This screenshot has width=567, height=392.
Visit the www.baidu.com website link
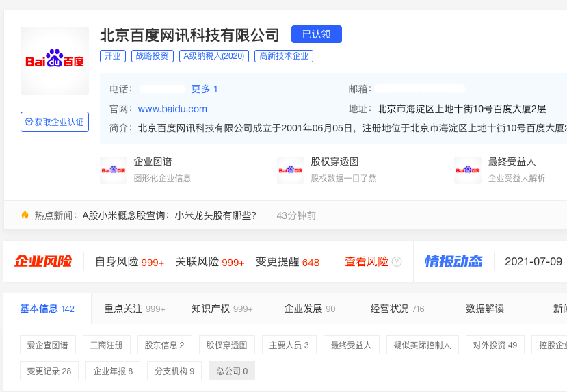click(x=172, y=109)
